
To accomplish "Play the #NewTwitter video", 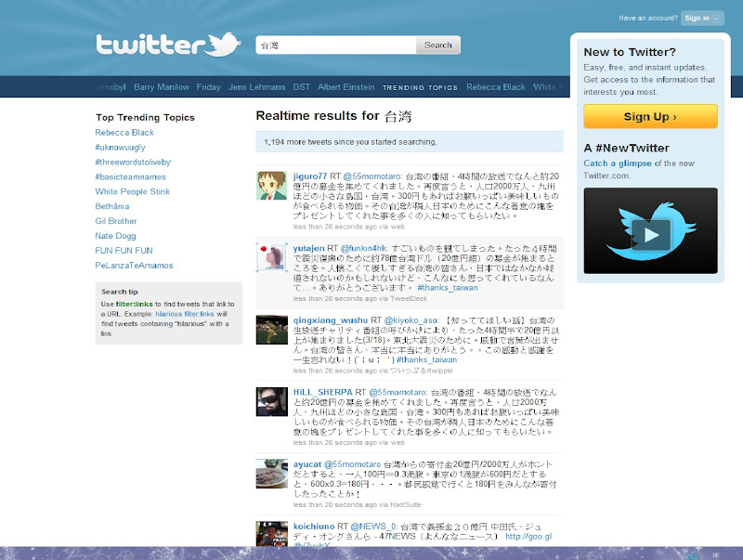I will pos(651,230).
